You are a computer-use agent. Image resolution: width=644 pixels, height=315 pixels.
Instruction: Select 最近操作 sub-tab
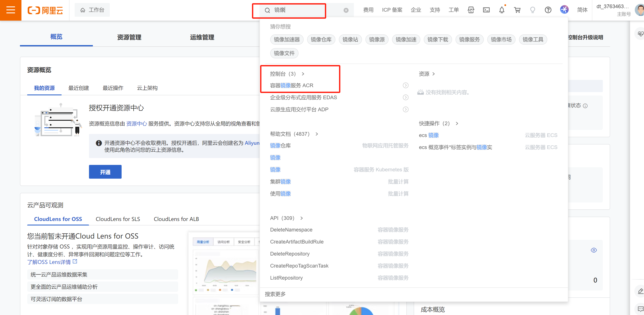[113, 88]
